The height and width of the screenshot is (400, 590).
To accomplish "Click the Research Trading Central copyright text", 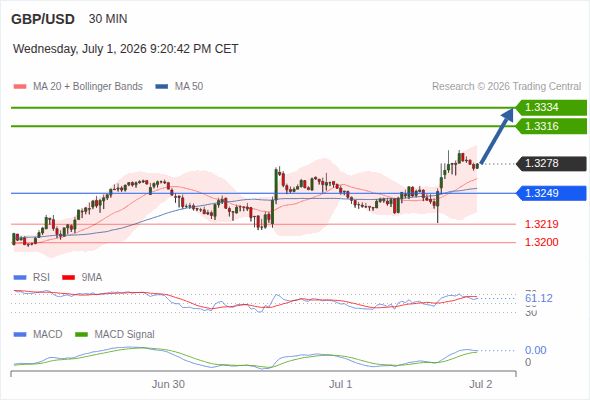I will [506, 87].
